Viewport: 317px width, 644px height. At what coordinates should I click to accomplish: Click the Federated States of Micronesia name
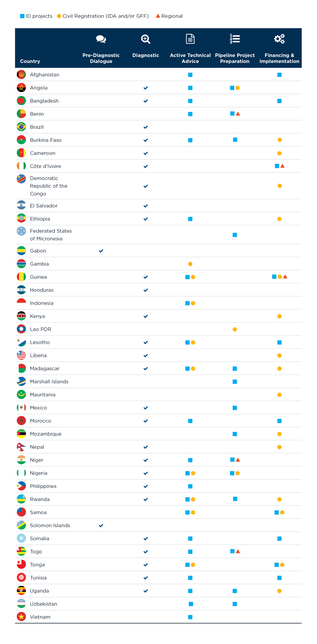click(x=51, y=235)
